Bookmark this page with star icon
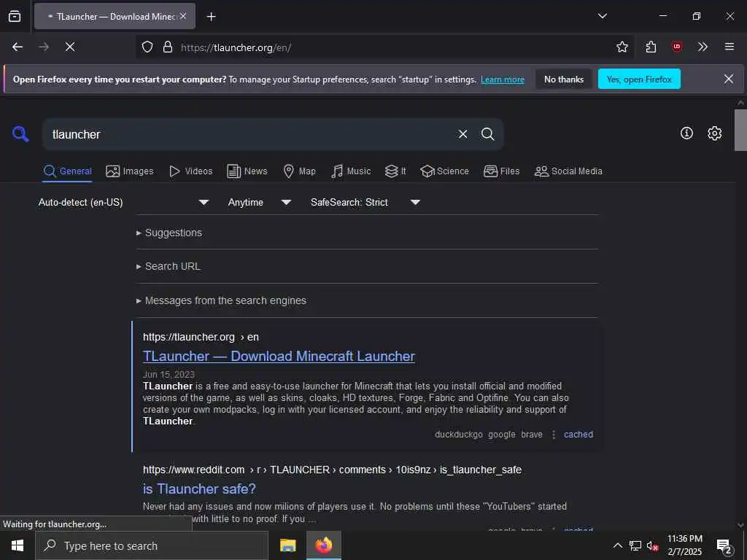This screenshot has width=747, height=560. click(x=622, y=47)
